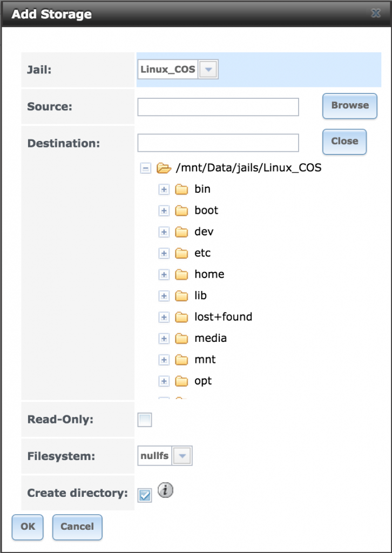Click the Browse button for Source
The height and width of the screenshot is (553, 392).
coord(350,106)
